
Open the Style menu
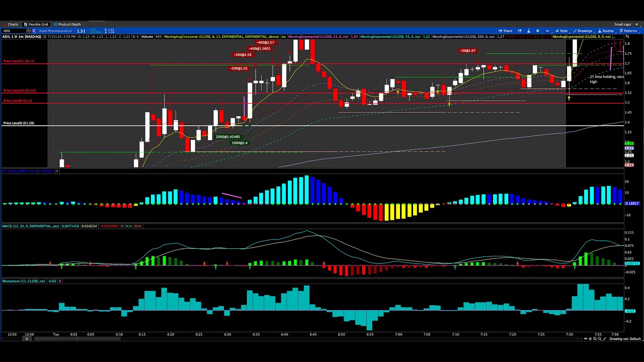[x=561, y=31]
